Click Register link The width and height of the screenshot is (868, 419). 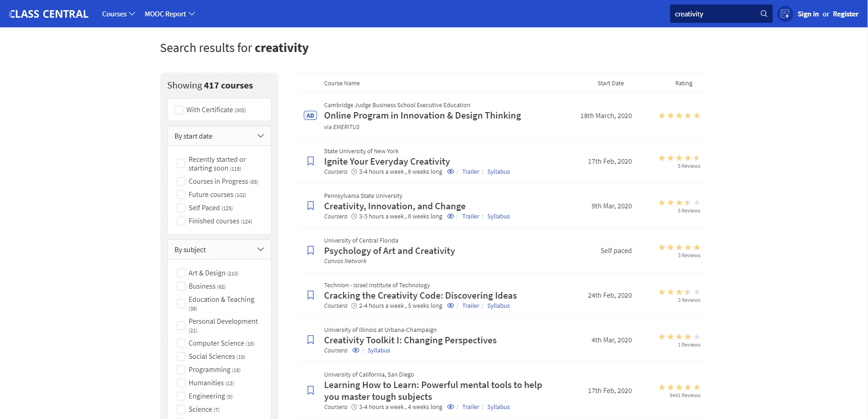[x=845, y=14]
